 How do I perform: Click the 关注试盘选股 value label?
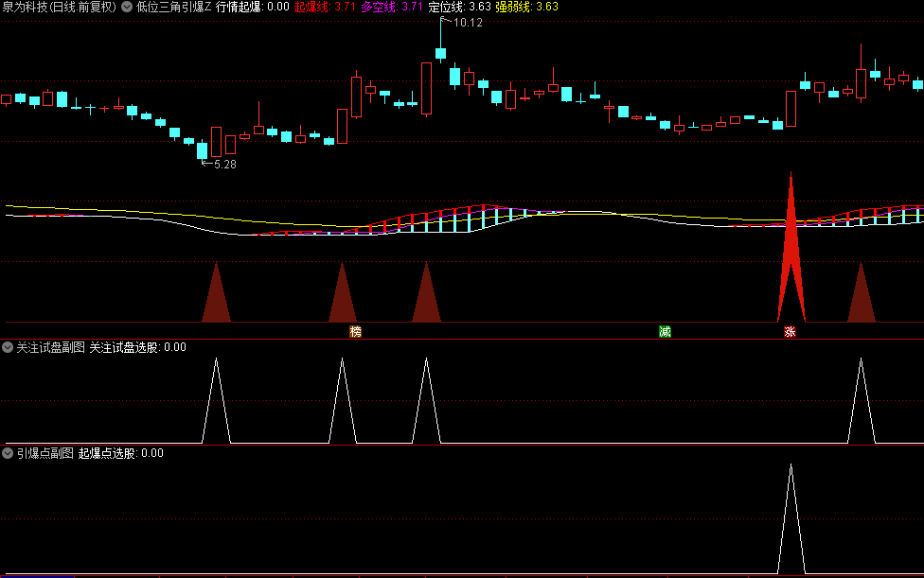[137, 347]
